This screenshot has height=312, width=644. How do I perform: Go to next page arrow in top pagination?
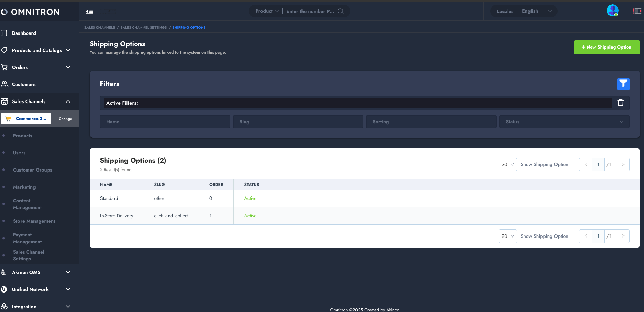click(623, 164)
